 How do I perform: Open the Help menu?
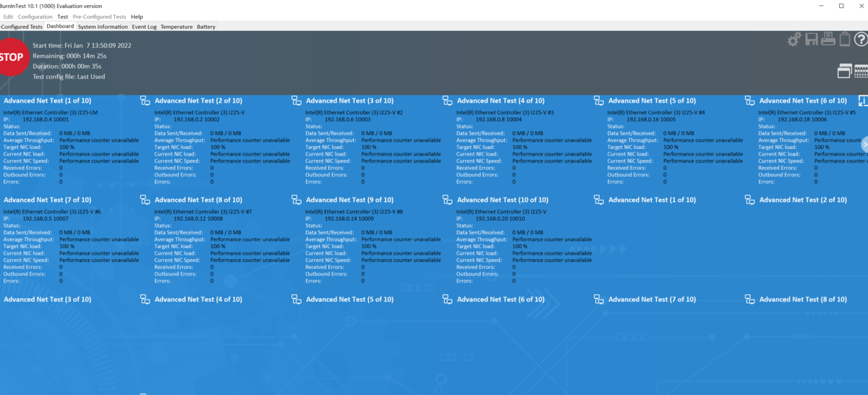[x=137, y=17]
